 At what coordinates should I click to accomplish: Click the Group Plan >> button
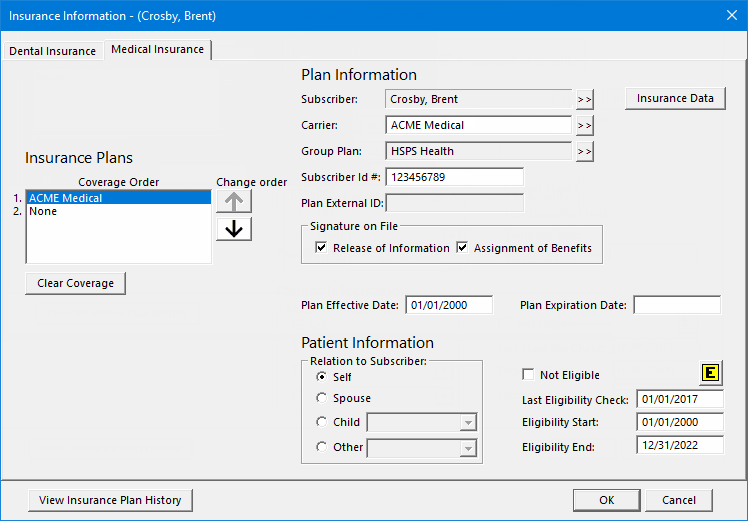tap(584, 151)
